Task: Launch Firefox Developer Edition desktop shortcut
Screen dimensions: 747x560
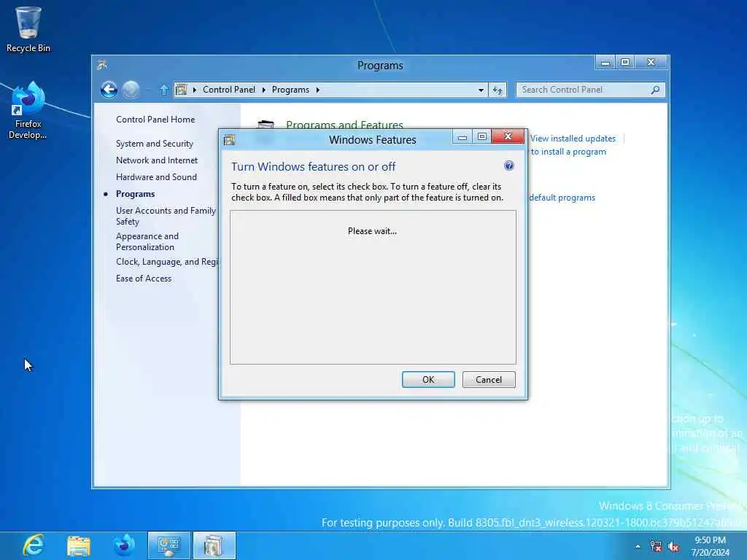Action: pos(28,111)
